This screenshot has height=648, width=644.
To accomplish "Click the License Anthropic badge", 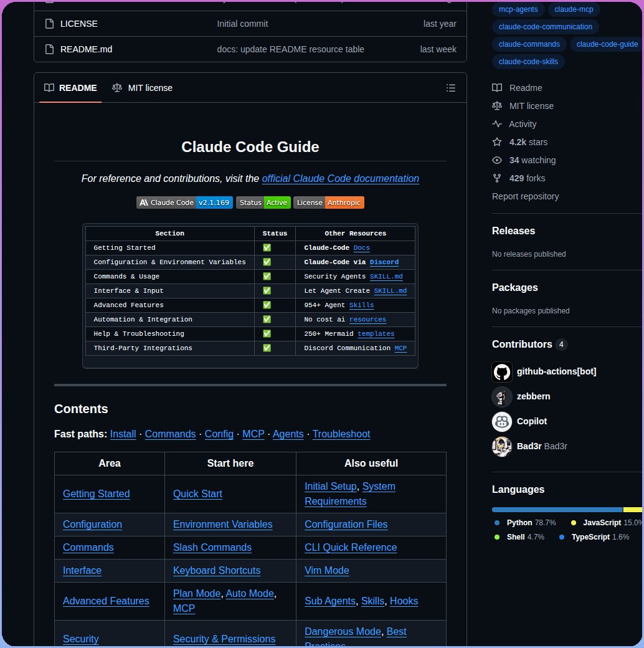I will point(329,202).
